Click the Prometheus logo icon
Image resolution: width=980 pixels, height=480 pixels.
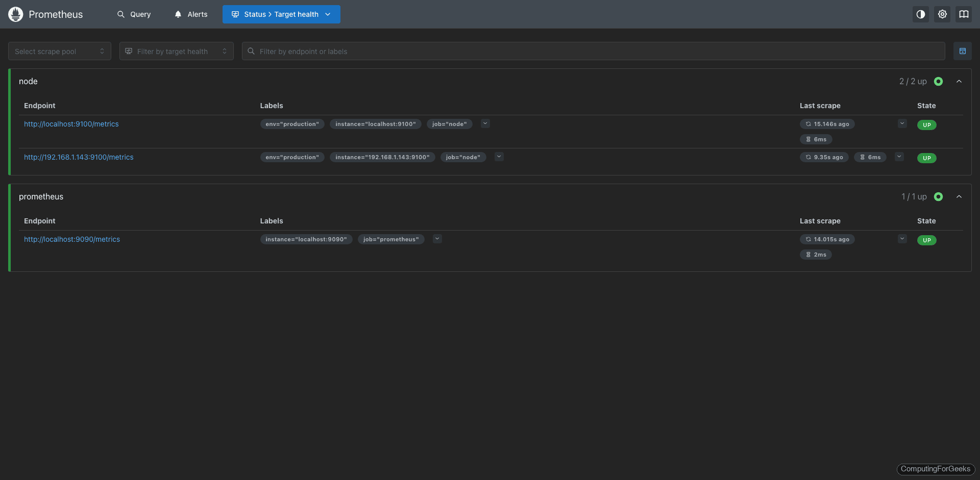click(x=15, y=14)
